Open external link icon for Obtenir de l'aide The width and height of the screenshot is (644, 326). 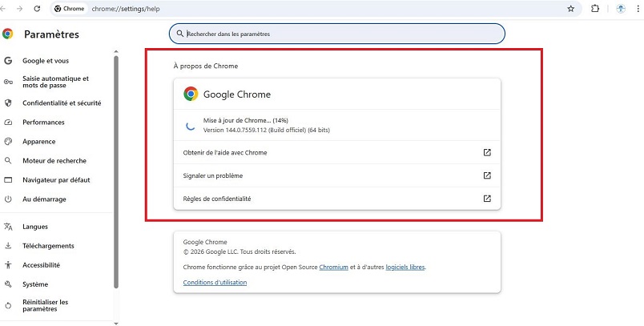click(x=487, y=152)
